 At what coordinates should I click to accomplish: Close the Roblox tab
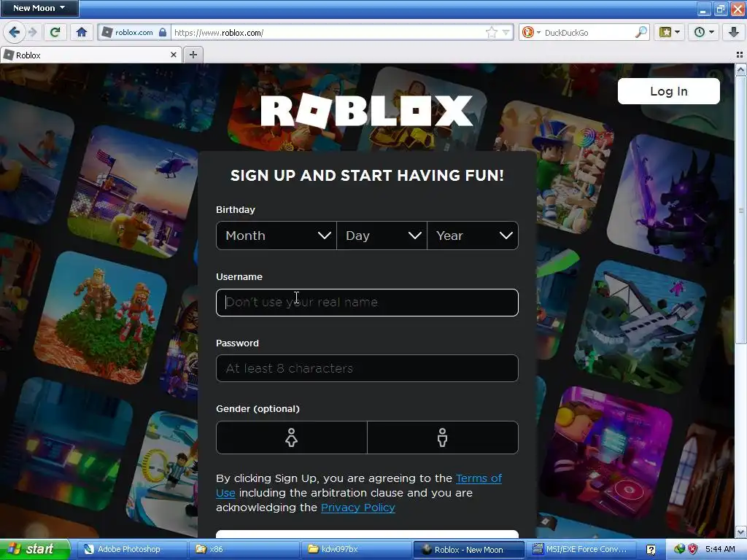[174, 55]
